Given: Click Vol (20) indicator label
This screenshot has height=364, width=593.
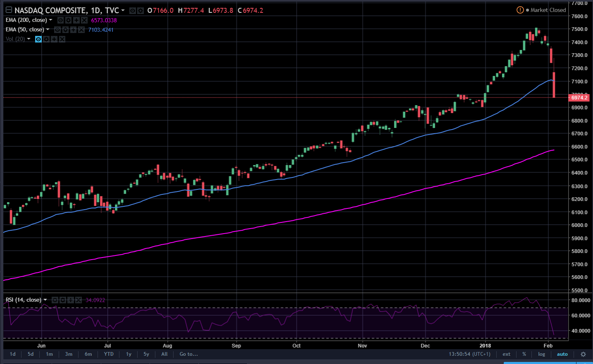Looking at the screenshot, I should 15,39.
